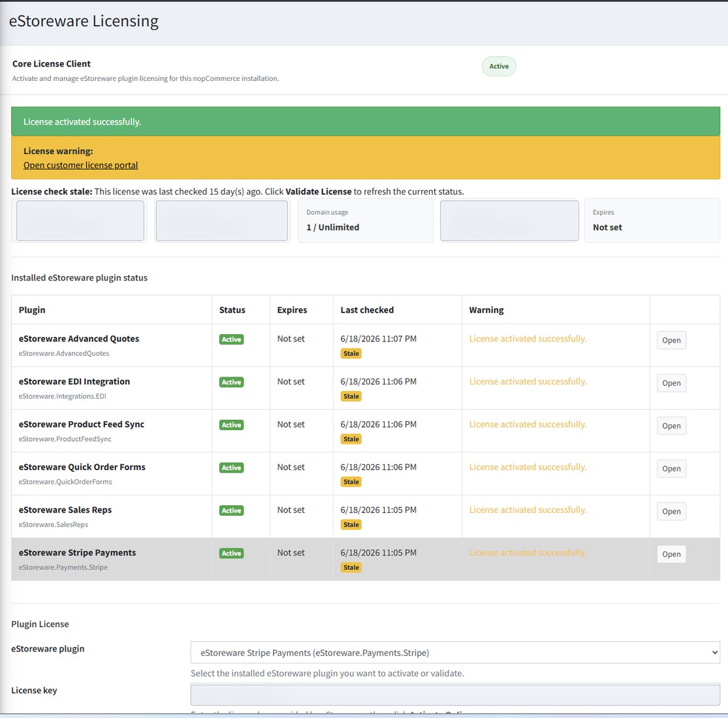Click the eStoreware Licensing page title
Image resolution: width=728 pixels, height=718 pixels.
(84, 22)
